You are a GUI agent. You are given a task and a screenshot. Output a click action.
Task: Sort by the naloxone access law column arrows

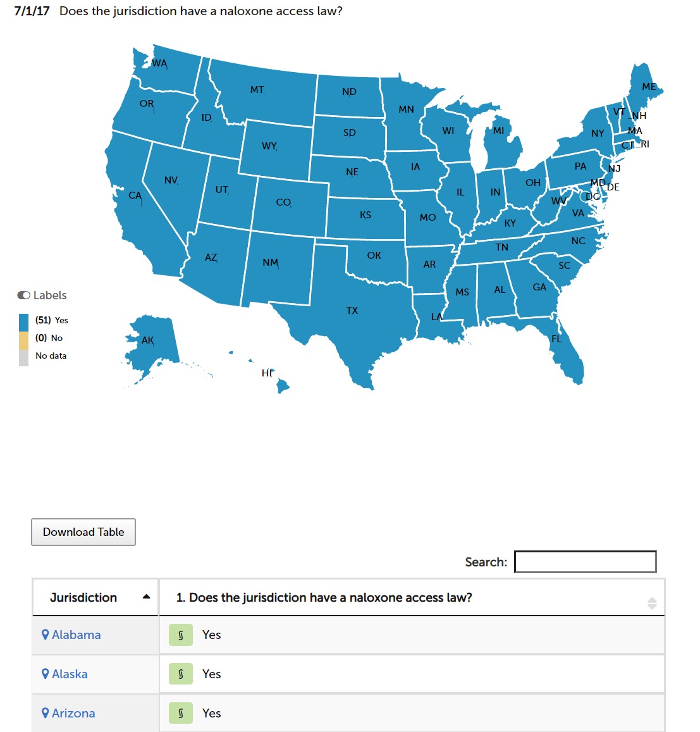(652, 603)
